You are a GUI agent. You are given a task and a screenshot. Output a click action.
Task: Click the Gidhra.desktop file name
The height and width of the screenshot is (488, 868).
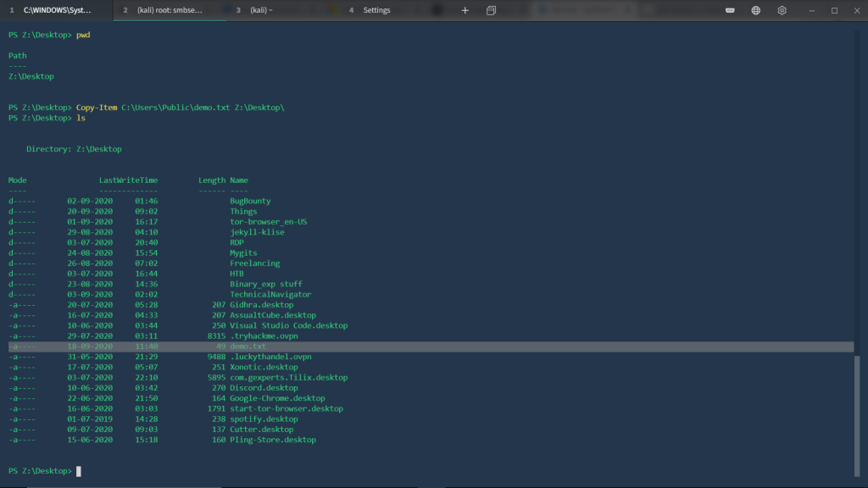coord(262,305)
